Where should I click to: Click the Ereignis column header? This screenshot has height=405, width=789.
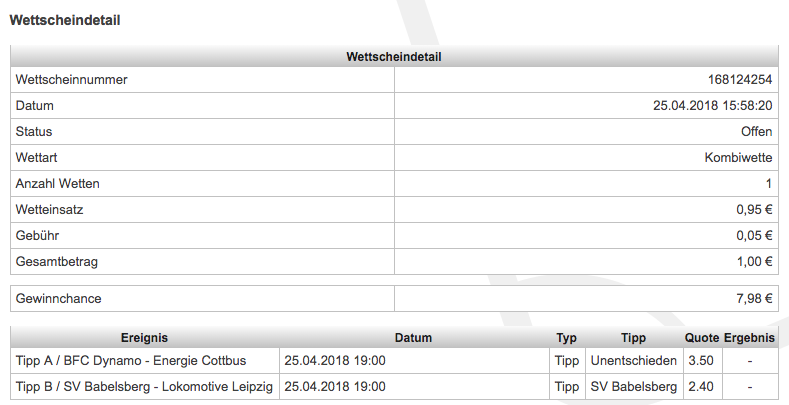[144, 338]
